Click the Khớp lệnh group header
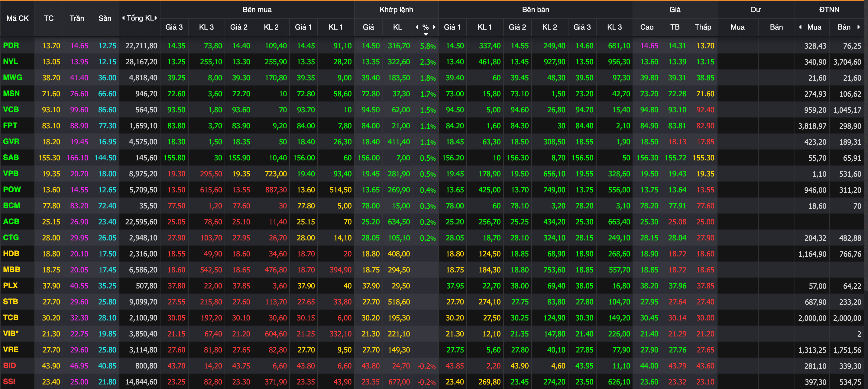This screenshot has width=868, height=389. (396, 9)
